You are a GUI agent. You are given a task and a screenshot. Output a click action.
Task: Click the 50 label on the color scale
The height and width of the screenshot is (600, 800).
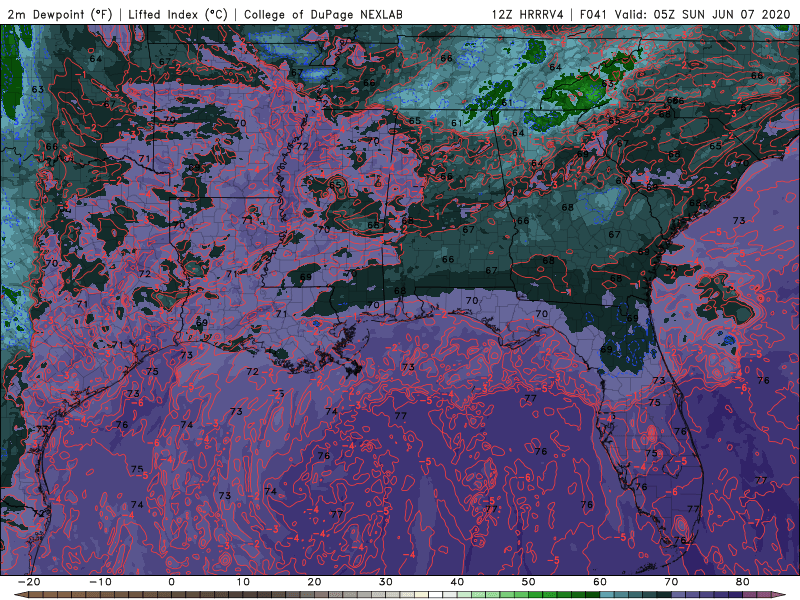pyautogui.click(x=529, y=582)
